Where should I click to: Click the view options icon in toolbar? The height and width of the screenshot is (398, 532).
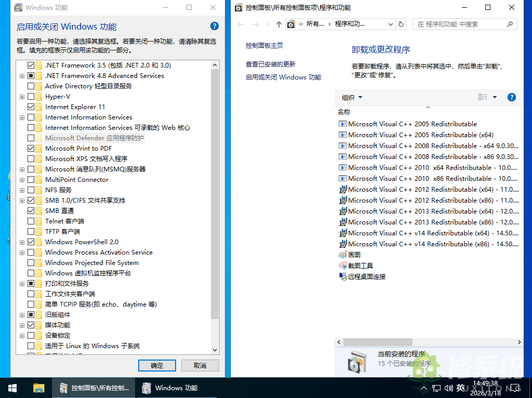pyautogui.click(x=483, y=97)
